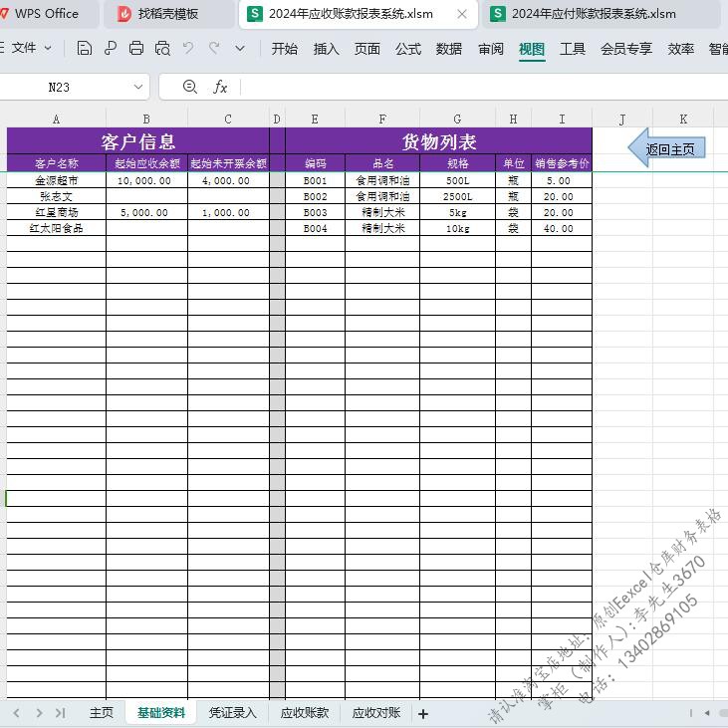Select the cell with value 4,000.00
728x728 pixels.
pos(228,180)
